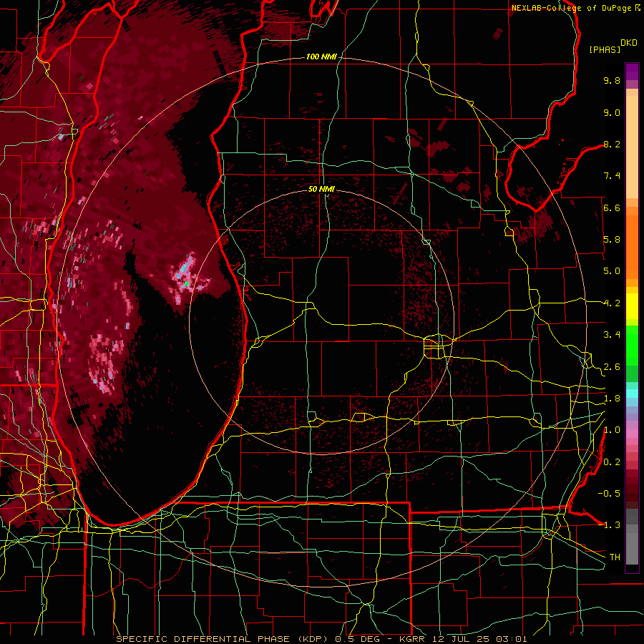Click the 6.6 scale value

pos(612,208)
